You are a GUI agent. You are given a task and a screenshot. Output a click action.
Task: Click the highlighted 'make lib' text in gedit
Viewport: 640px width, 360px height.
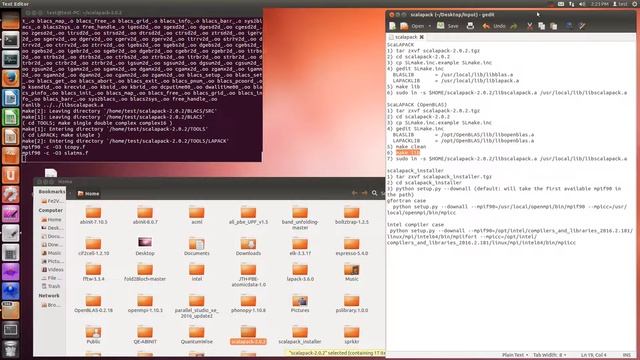coord(407,152)
